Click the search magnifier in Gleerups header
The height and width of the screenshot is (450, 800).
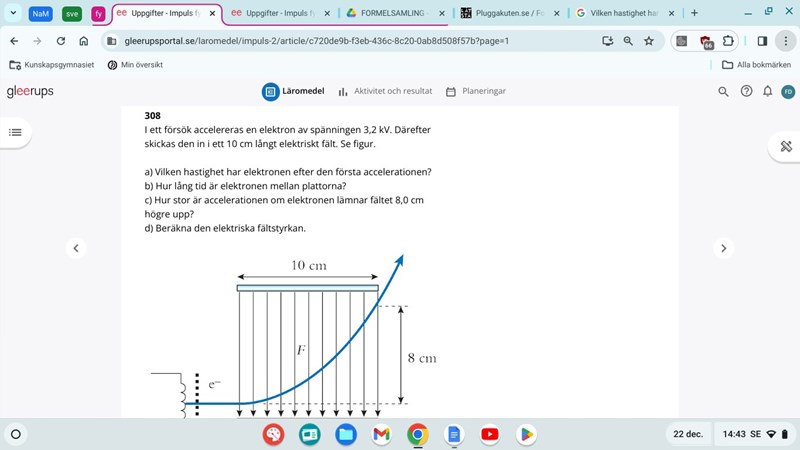[x=724, y=91]
